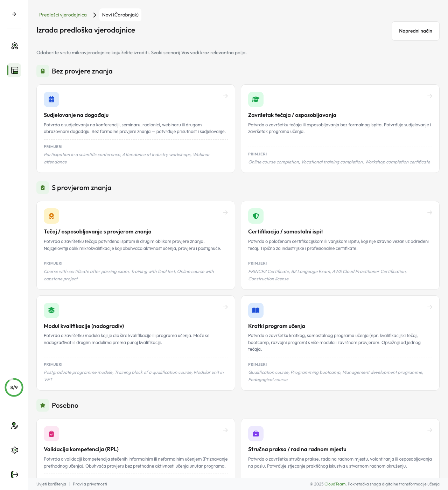Click the book icon on Kratki program učenja
The height and width of the screenshot is (490, 448).
point(256,310)
